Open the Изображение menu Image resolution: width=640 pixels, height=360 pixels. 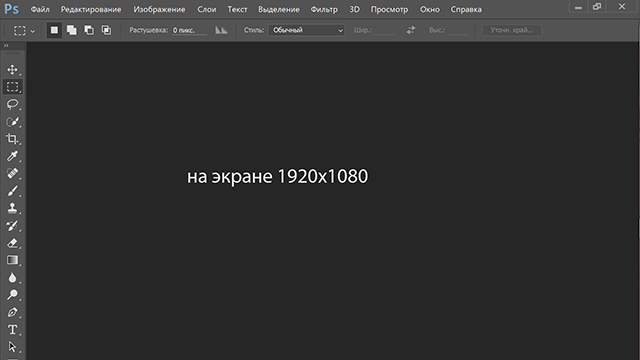(x=159, y=9)
